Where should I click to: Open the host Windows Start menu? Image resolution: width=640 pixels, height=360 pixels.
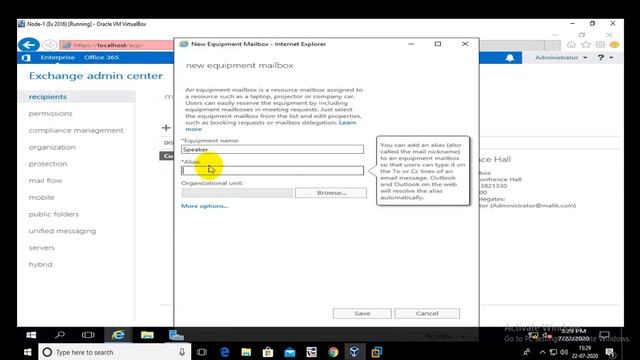[x=27, y=352]
